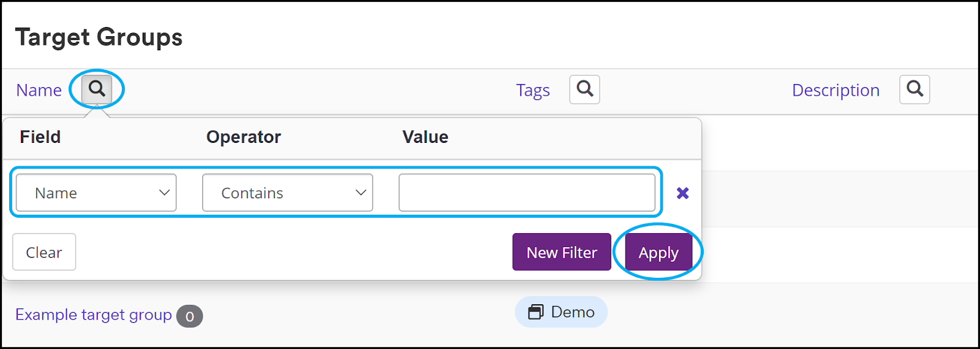Sort by the Description column header
The image size is (980, 349).
click(x=835, y=91)
